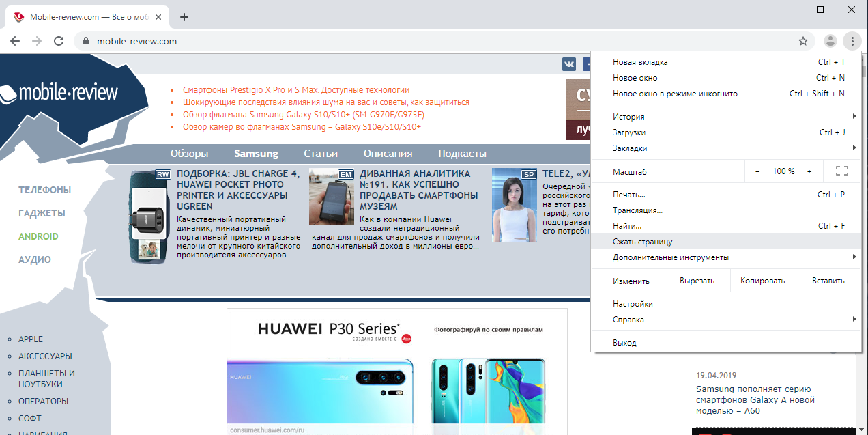Click the VK social network icon
This screenshot has width=868, height=435.
(x=569, y=64)
